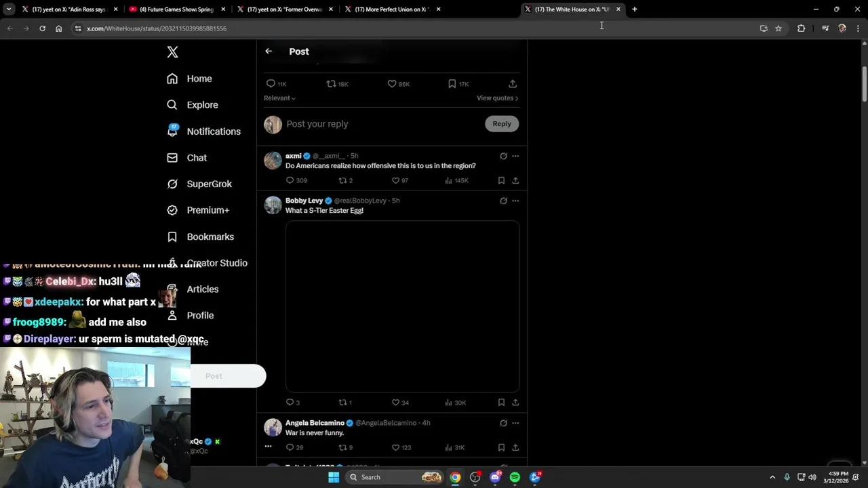
Task: Click View quotes link
Action: [497, 98]
